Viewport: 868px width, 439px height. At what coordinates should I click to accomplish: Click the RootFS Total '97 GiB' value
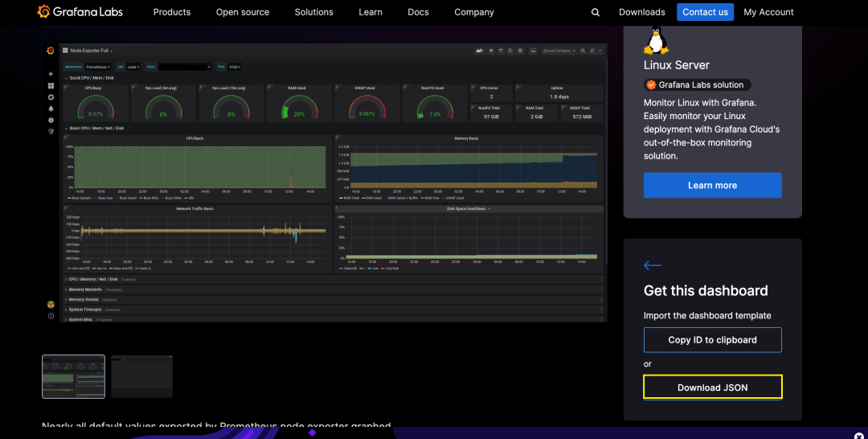491,117
